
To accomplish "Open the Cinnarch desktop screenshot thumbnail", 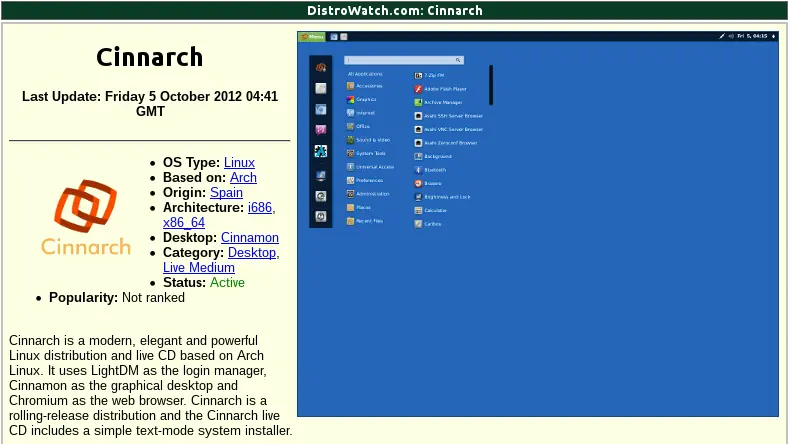I will tap(538, 224).
